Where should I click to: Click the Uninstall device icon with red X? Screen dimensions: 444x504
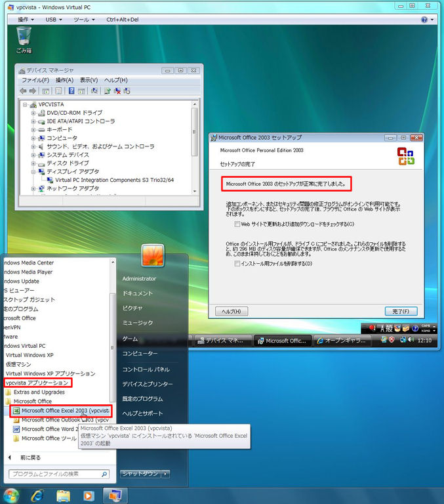click(117, 91)
